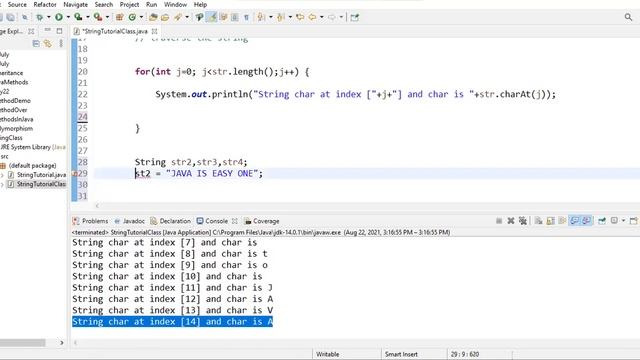
Task: Click the Open Task folder icon
Action: click(165, 17)
